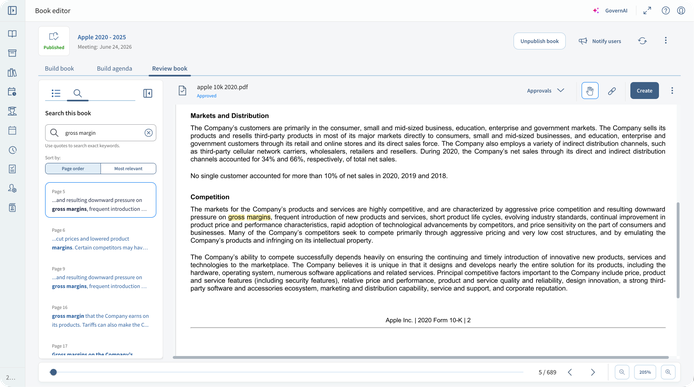Open the checklist document icon in sidebar
This screenshot has height=387, width=694.
(12, 169)
